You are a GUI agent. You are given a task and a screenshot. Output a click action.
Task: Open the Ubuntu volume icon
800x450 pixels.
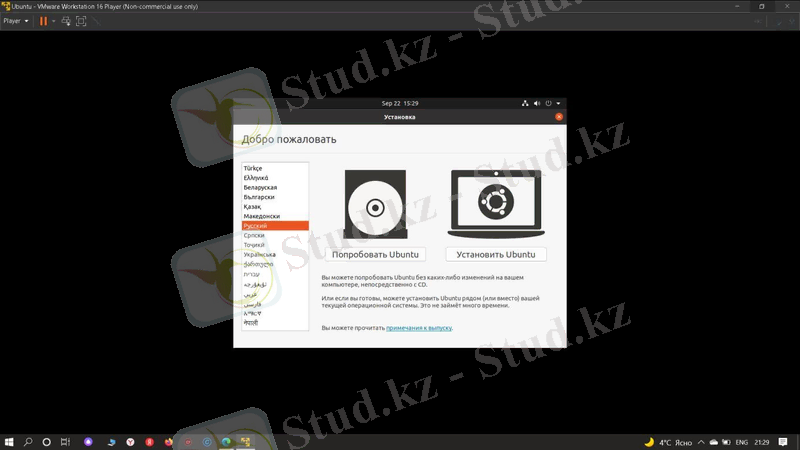(537, 103)
